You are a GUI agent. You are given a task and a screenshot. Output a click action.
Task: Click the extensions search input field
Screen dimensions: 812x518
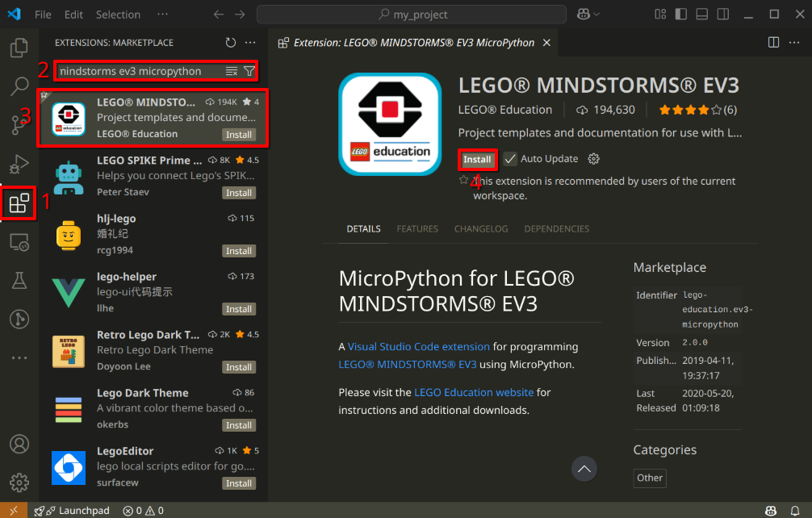[x=137, y=71]
